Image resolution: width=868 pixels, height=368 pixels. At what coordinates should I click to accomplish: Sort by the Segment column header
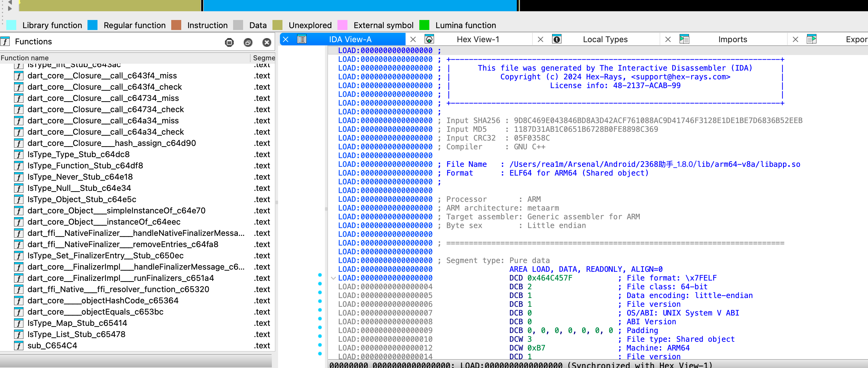(x=263, y=58)
